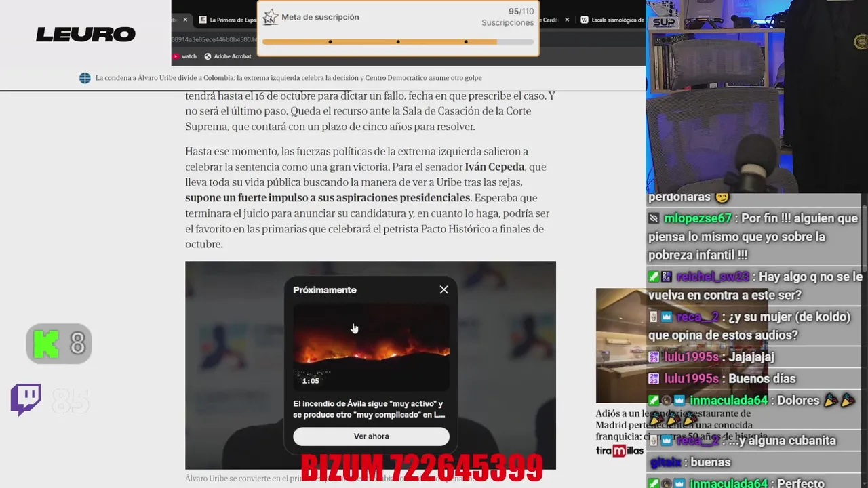Open the Iván Cepeda bold link
The height and width of the screenshot is (488, 868).
tap(494, 167)
